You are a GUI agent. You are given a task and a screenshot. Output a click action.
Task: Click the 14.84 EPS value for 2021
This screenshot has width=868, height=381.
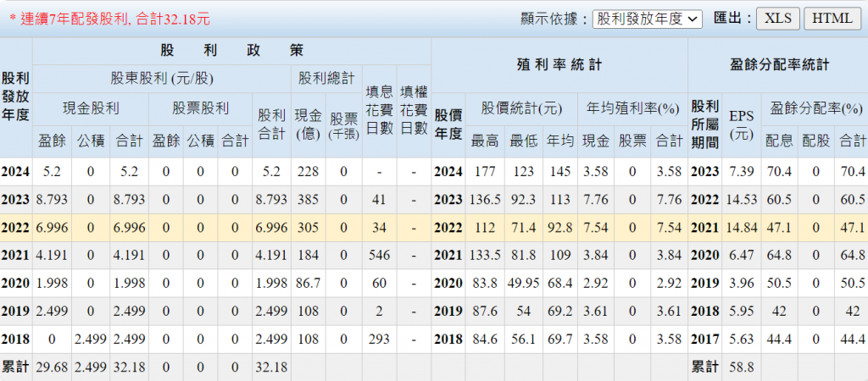(743, 228)
